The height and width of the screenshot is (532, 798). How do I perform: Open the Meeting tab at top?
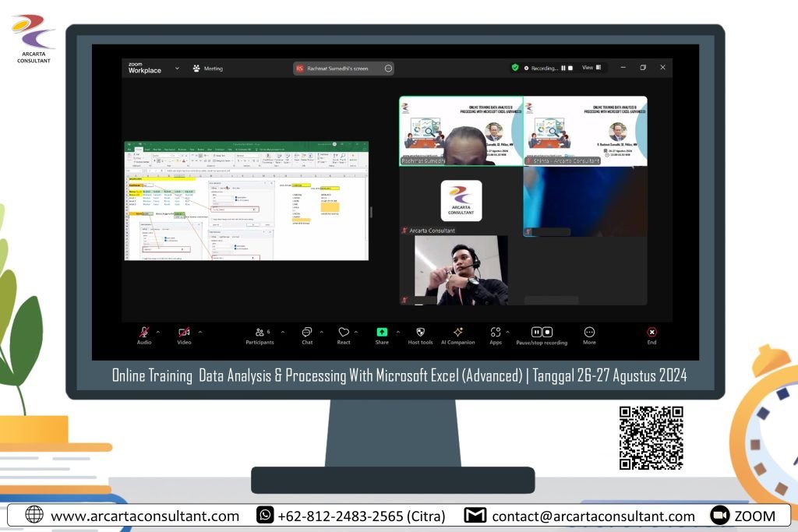pyautogui.click(x=207, y=69)
